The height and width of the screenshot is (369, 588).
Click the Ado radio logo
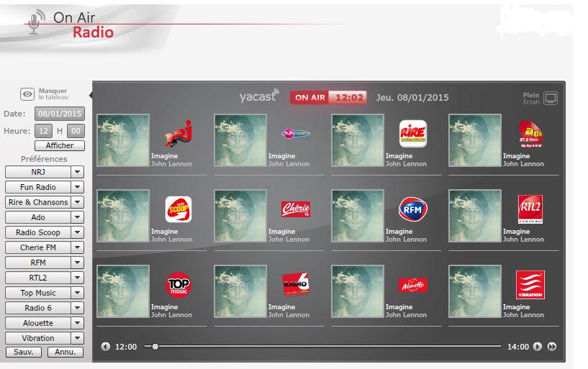tap(530, 133)
